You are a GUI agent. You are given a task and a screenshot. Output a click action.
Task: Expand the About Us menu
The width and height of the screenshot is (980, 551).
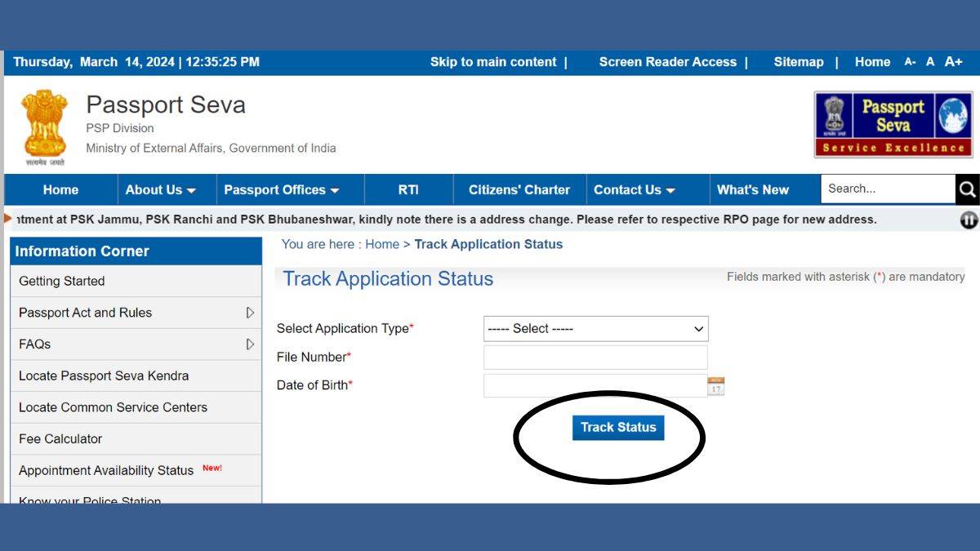pyautogui.click(x=161, y=189)
